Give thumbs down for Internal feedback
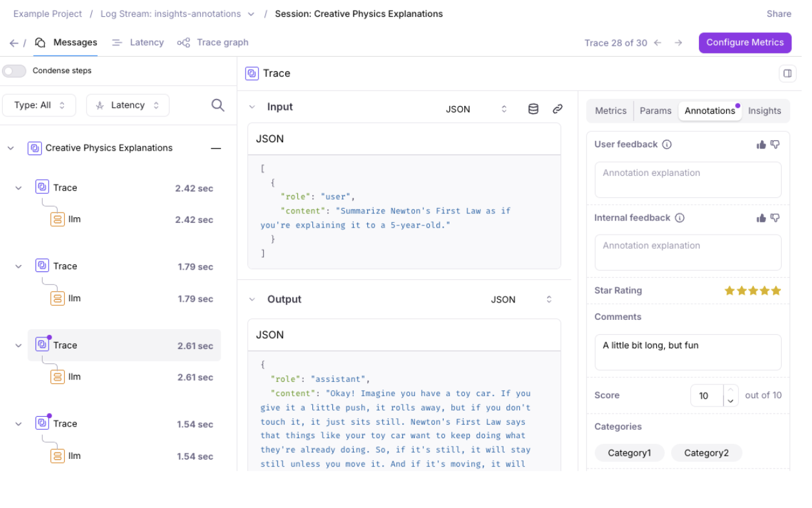 775,218
